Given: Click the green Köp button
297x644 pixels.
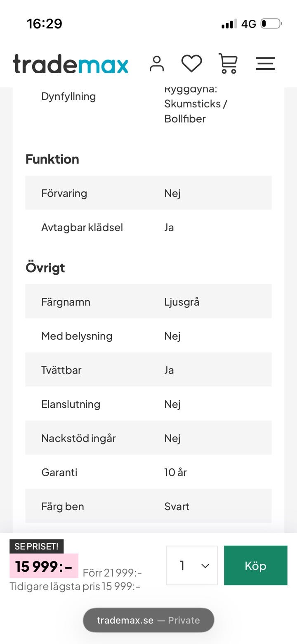Looking at the screenshot, I should click(256, 566).
